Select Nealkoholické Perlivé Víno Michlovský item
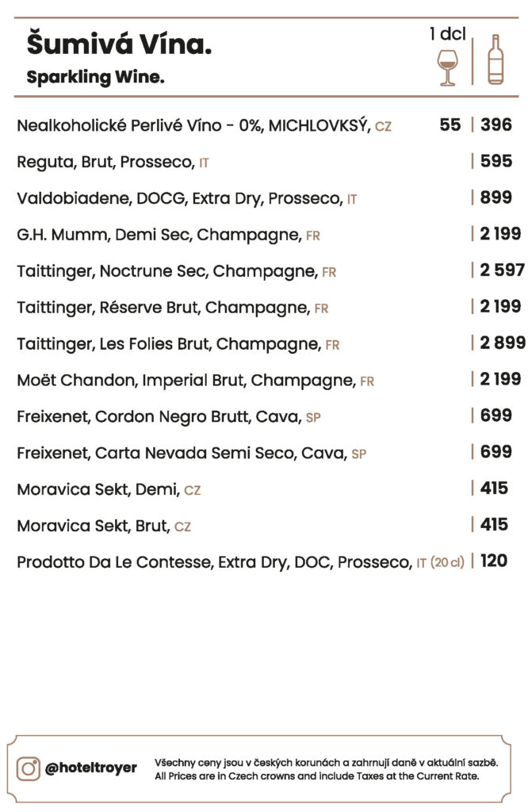528x812 pixels. [204, 125]
